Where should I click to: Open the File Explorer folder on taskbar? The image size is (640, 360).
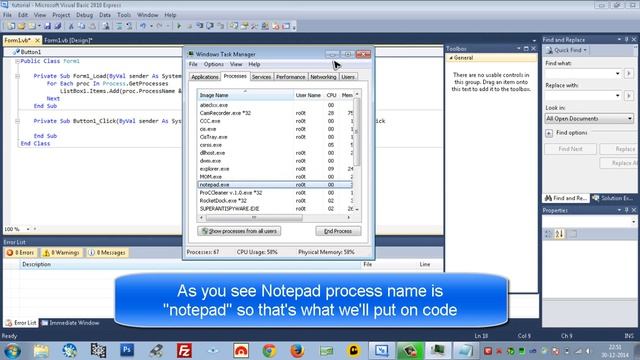41,350
